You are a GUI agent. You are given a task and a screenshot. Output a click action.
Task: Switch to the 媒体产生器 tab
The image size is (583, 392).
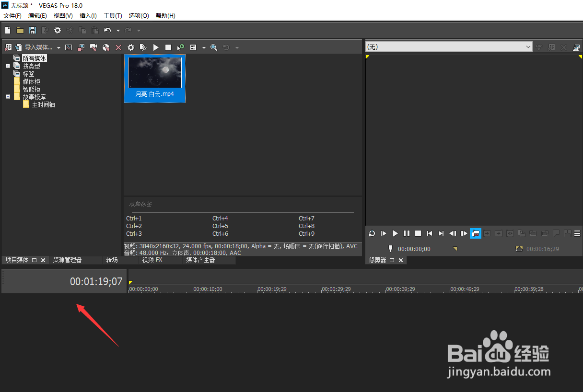200,260
